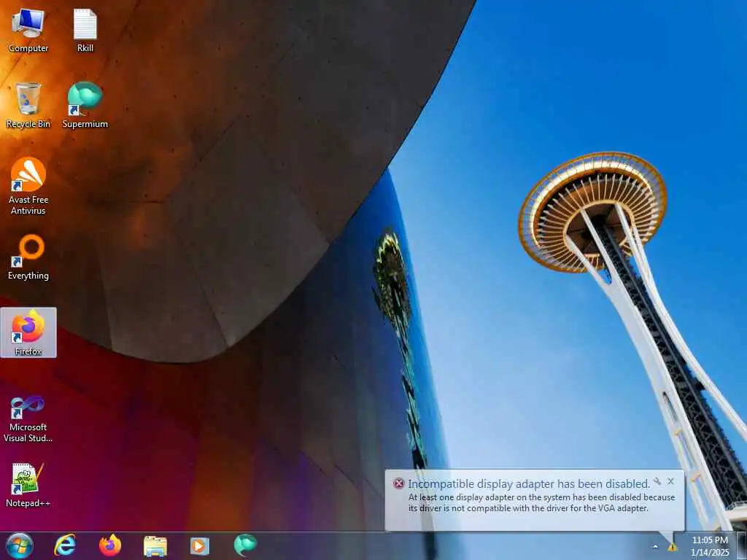Open the Windows Start menu orb
This screenshot has width=747, height=560.
point(19,545)
